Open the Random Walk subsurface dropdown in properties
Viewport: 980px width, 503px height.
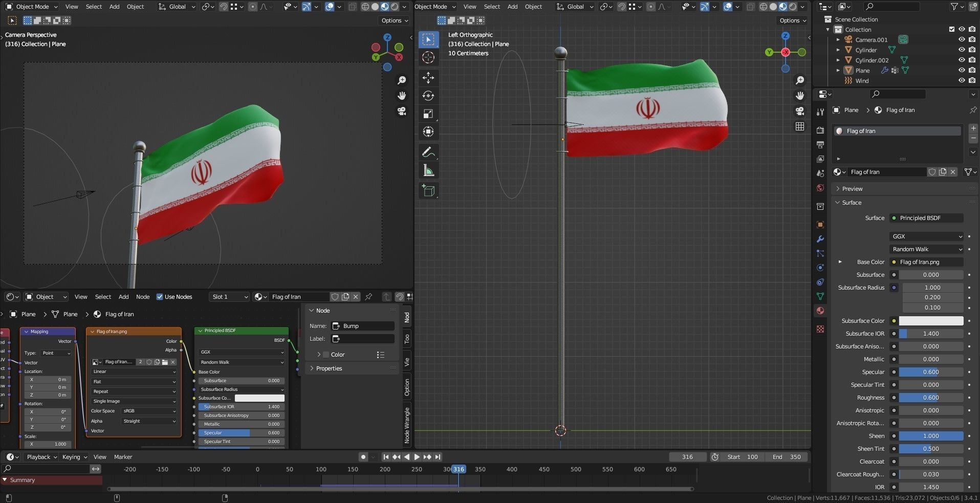point(927,249)
